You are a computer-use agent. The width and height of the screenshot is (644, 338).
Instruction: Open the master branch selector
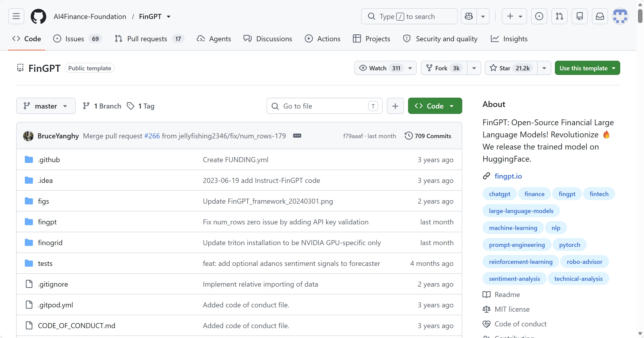click(x=46, y=106)
